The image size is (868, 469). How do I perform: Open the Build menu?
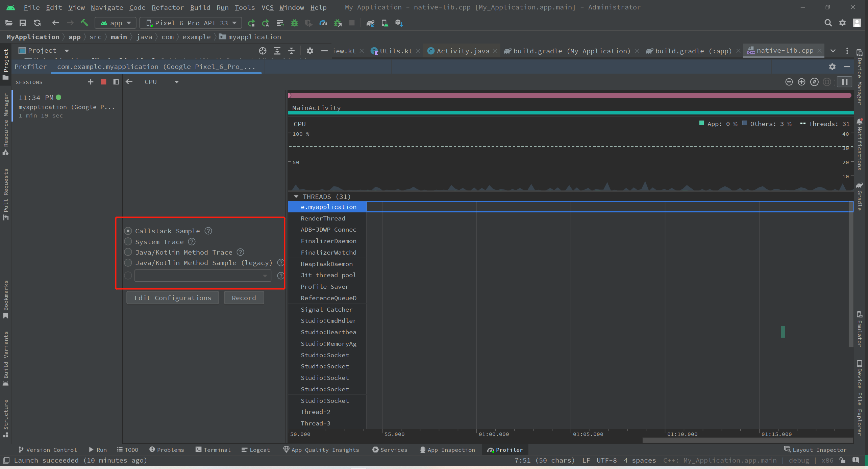point(200,7)
